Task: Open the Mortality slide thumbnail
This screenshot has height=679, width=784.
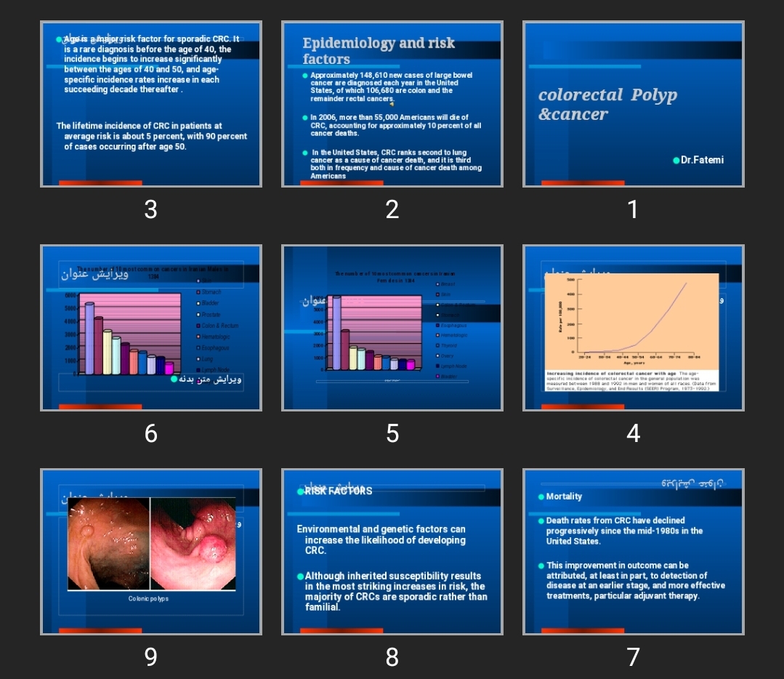Action: [633, 552]
